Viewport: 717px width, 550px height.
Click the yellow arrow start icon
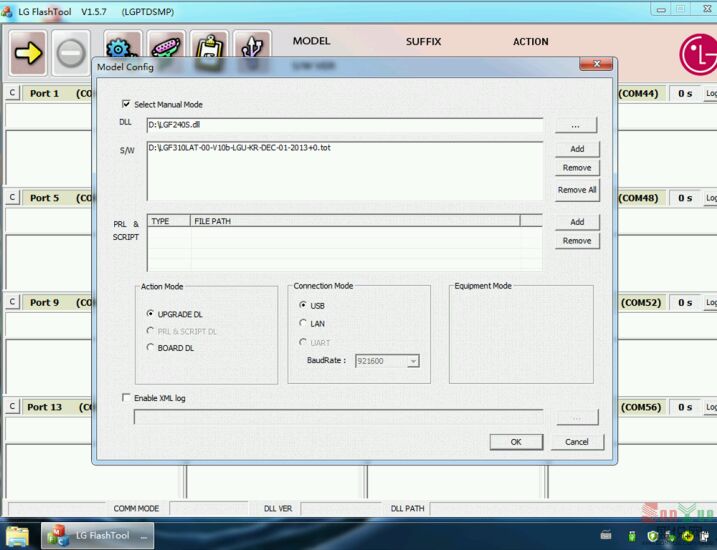click(28, 53)
